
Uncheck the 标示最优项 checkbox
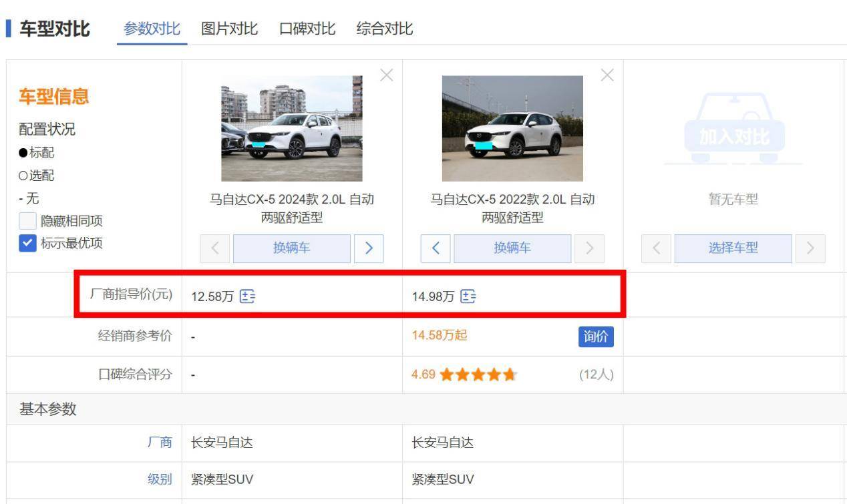pyautogui.click(x=26, y=242)
